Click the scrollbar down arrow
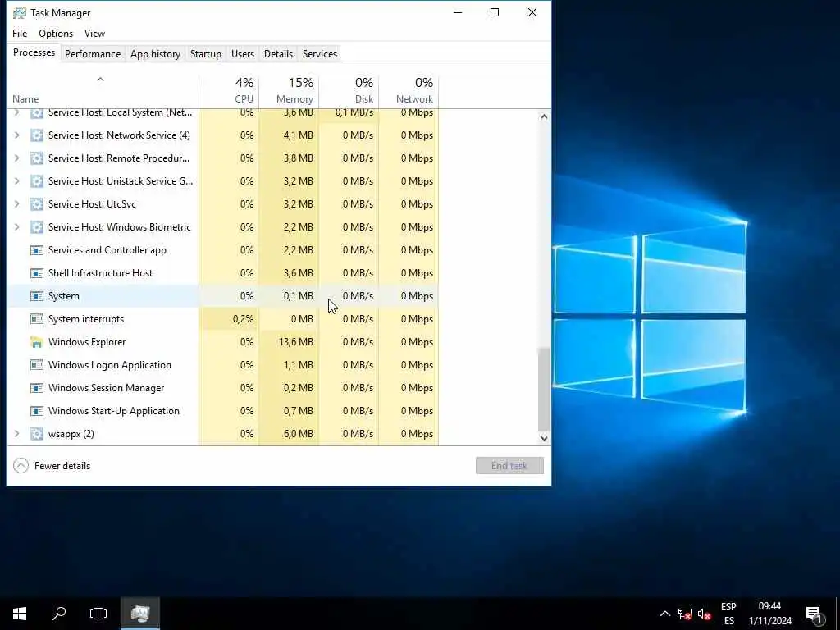840x630 pixels. click(544, 438)
